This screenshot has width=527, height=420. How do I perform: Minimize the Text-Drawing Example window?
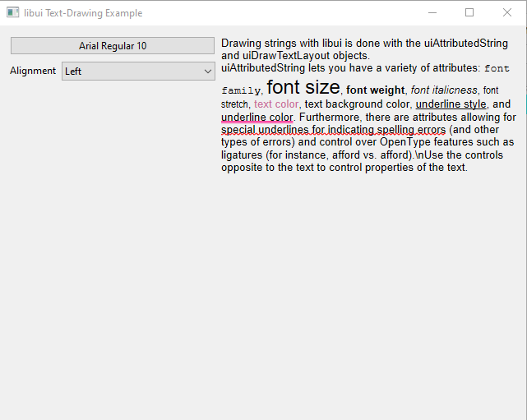pos(432,13)
